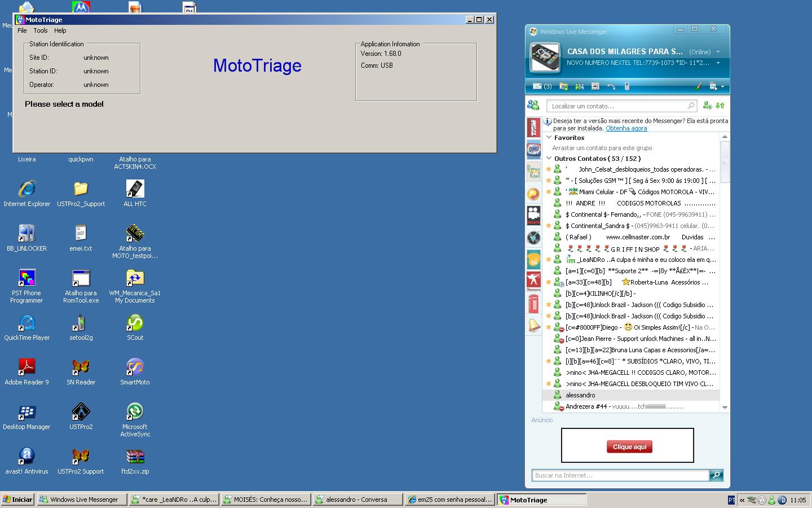Click the 11:05 clock in system tray
The image size is (812, 508).
[x=798, y=500]
